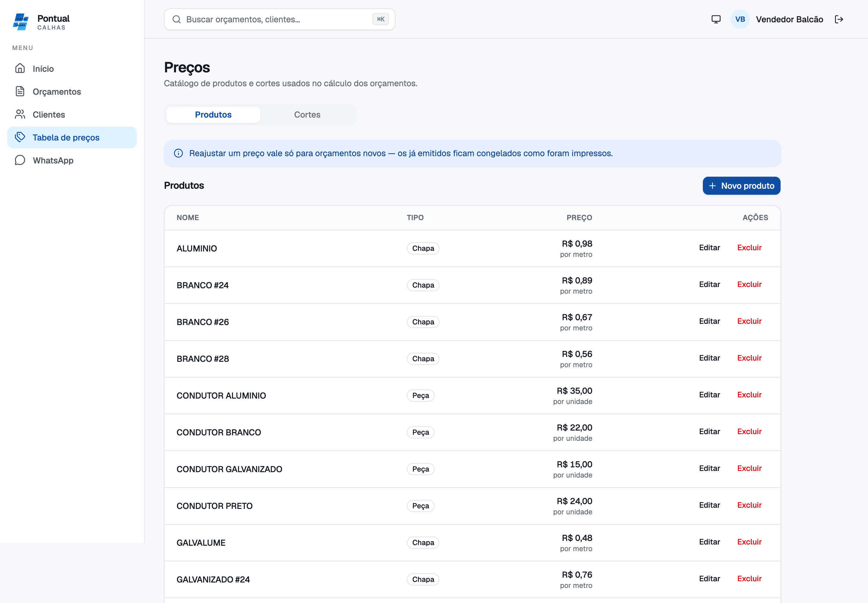Screen dimensions: 868x603
Task: Click the home icon beside Início
Action: click(20, 68)
